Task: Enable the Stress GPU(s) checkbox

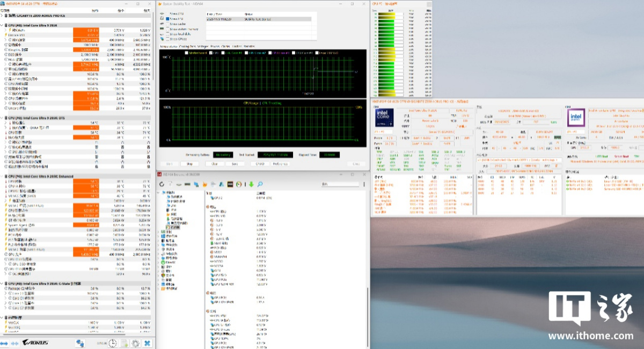Action: [x=167, y=40]
